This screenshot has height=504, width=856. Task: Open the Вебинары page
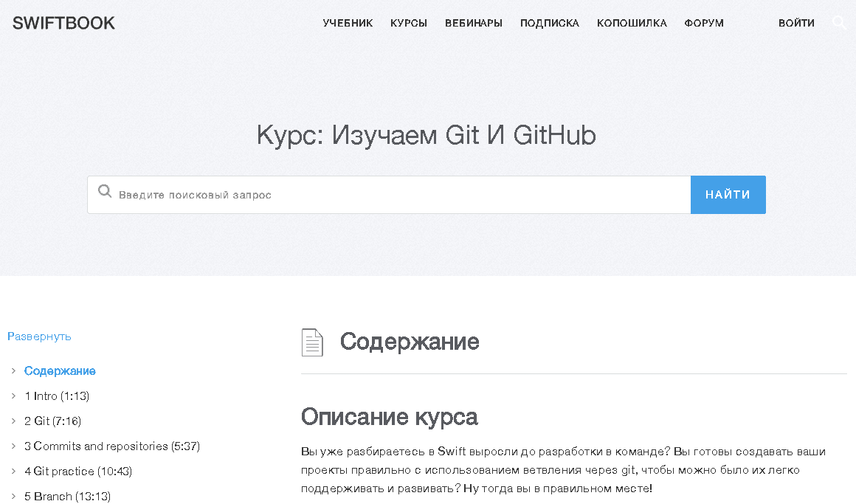coord(473,23)
